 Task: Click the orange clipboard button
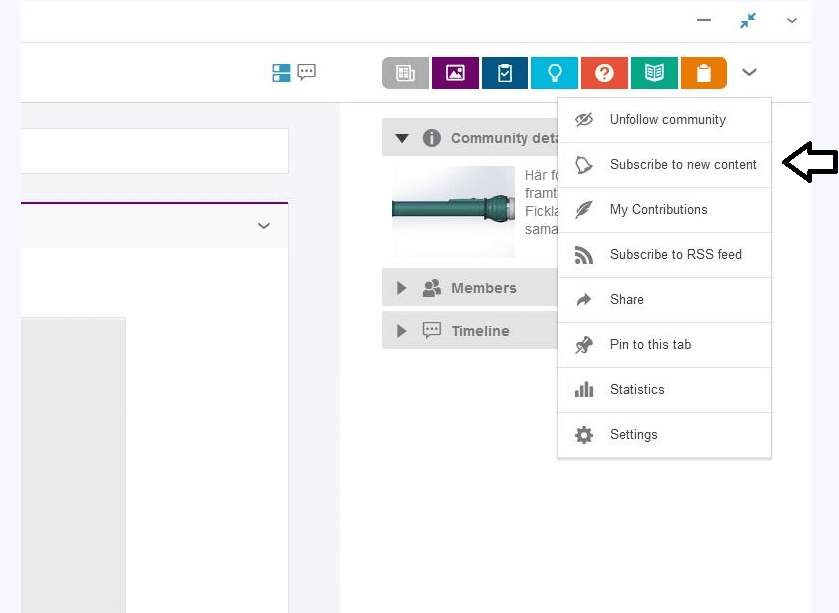(703, 73)
